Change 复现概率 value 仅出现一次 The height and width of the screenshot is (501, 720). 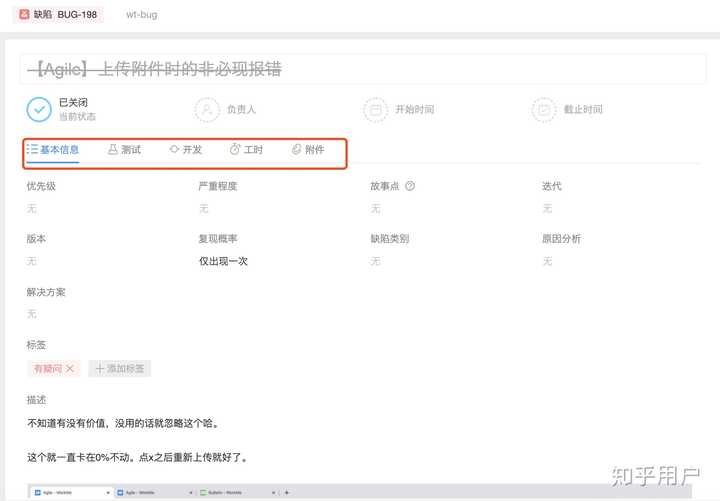coord(223,261)
